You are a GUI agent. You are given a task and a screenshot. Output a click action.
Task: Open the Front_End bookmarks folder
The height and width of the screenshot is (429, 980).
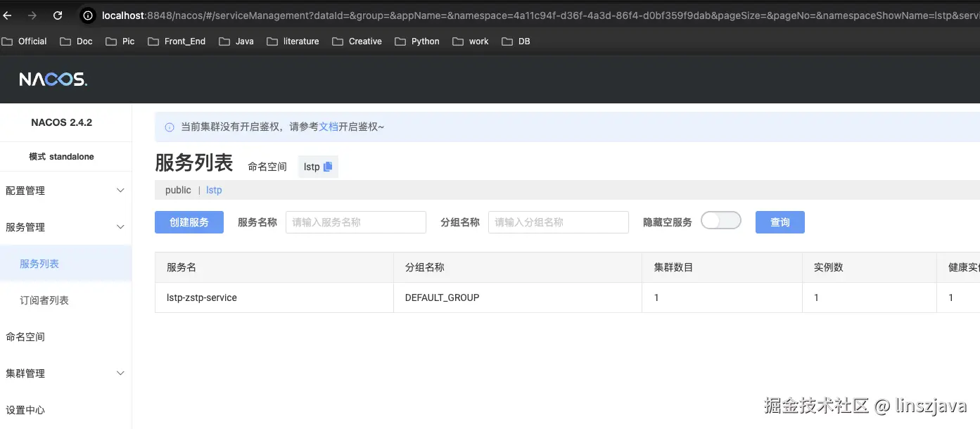coord(177,41)
